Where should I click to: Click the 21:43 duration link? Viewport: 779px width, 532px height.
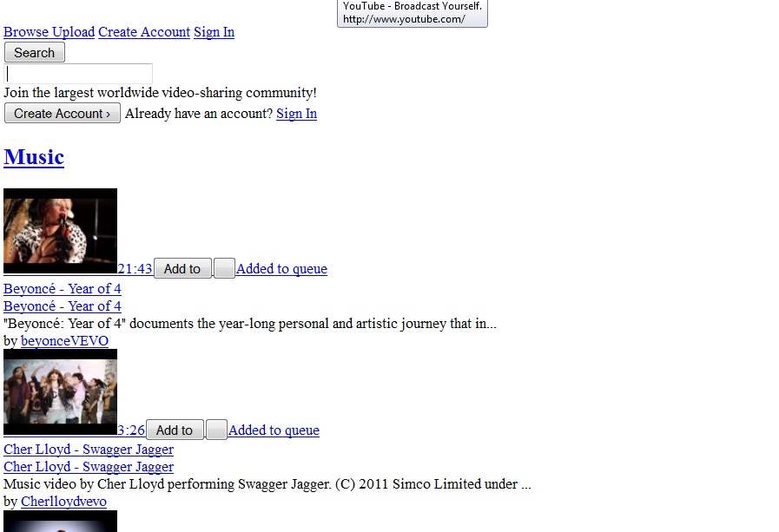135,268
